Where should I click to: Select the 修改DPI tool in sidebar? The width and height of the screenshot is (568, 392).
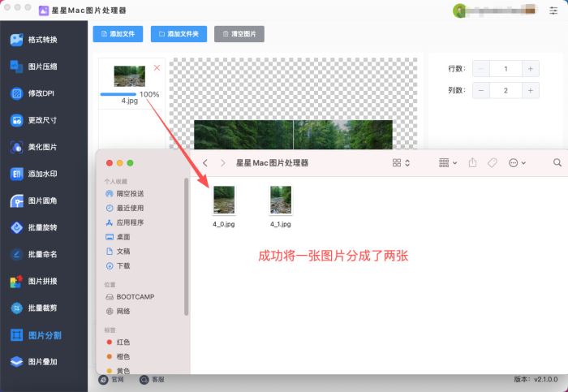32,93
